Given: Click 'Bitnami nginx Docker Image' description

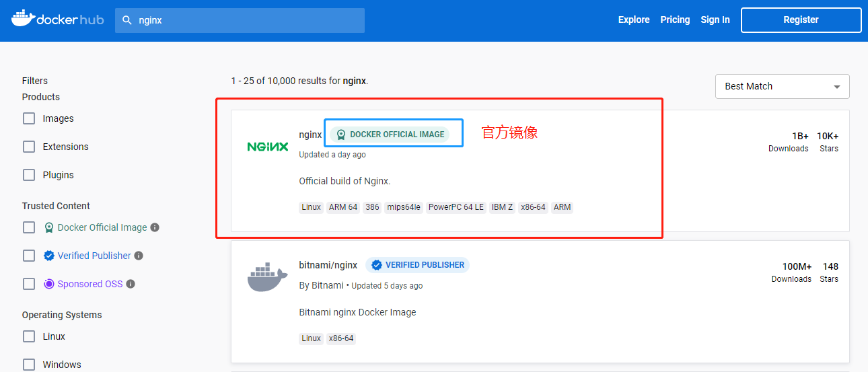Looking at the screenshot, I should coord(357,312).
